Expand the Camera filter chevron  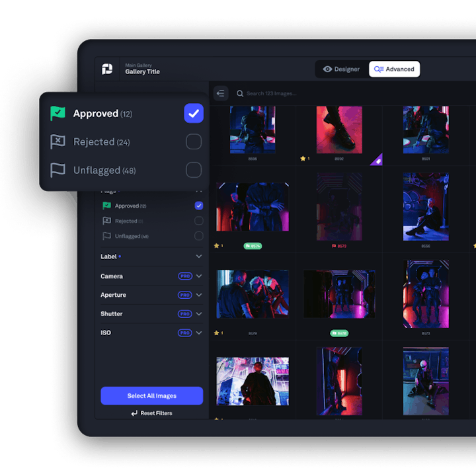[199, 276]
